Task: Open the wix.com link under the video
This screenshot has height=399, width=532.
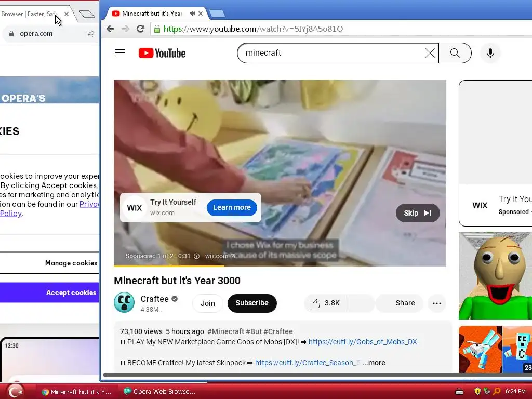Action: 220,256
